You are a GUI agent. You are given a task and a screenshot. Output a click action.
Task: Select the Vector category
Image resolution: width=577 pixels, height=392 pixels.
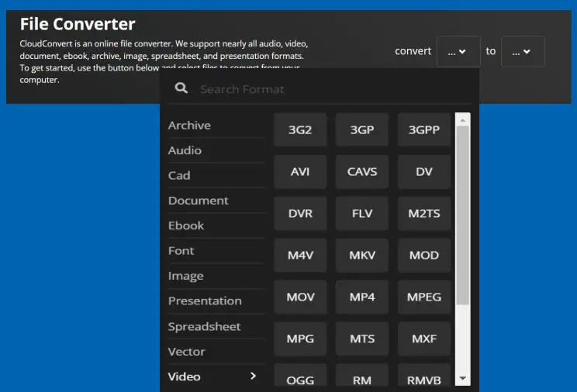(x=216, y=352)
